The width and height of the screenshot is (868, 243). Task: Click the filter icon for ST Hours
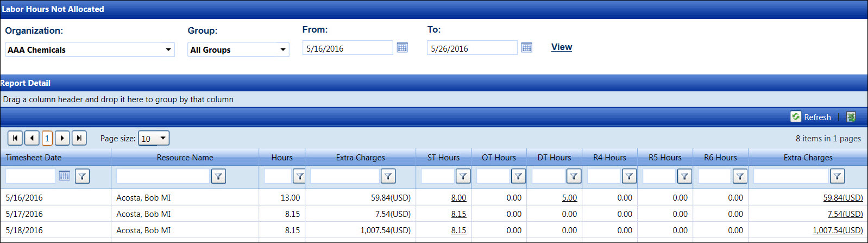point(463,176)
